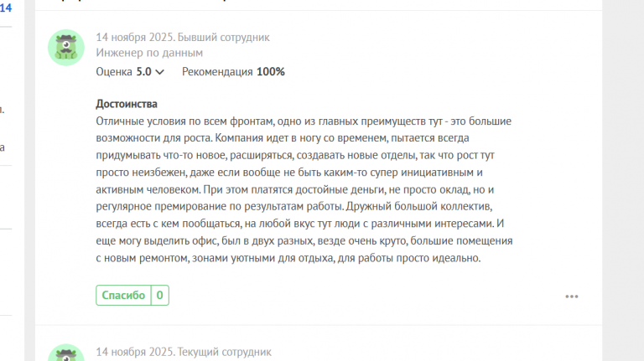Click the word Оценка in the review header

[114, 72]
